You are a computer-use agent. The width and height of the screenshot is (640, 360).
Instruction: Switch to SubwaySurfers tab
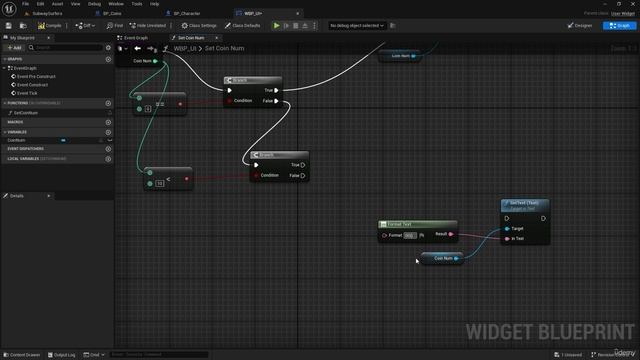pyautogui.click(x=44, y=13)
